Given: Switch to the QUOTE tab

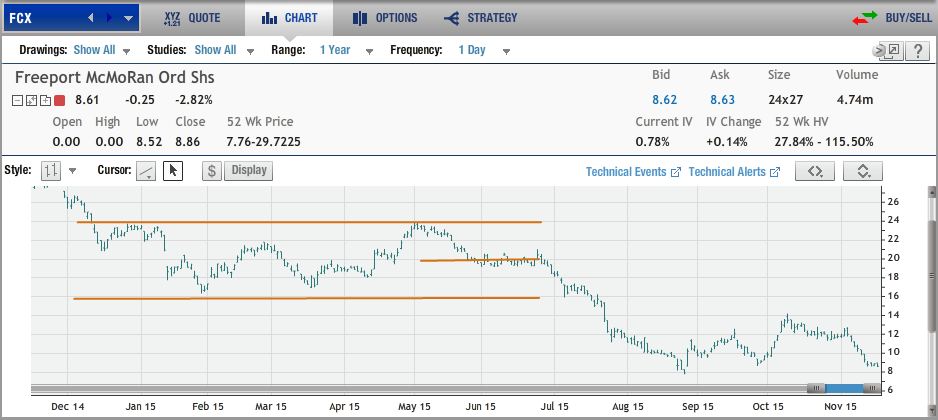Looking at the screenshot, I should [192, 18].
